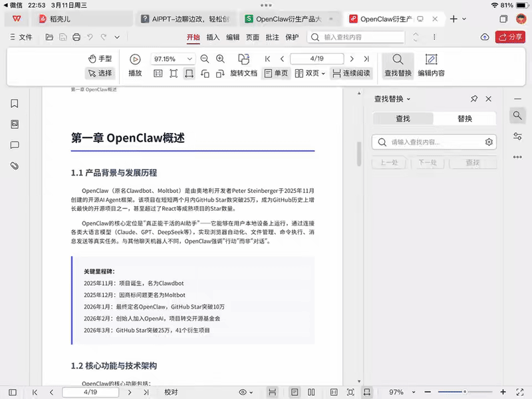Screen dimensions: 532x399
Task: Click the zoom in magnifier in toolbar
Action: pos(220,59)
